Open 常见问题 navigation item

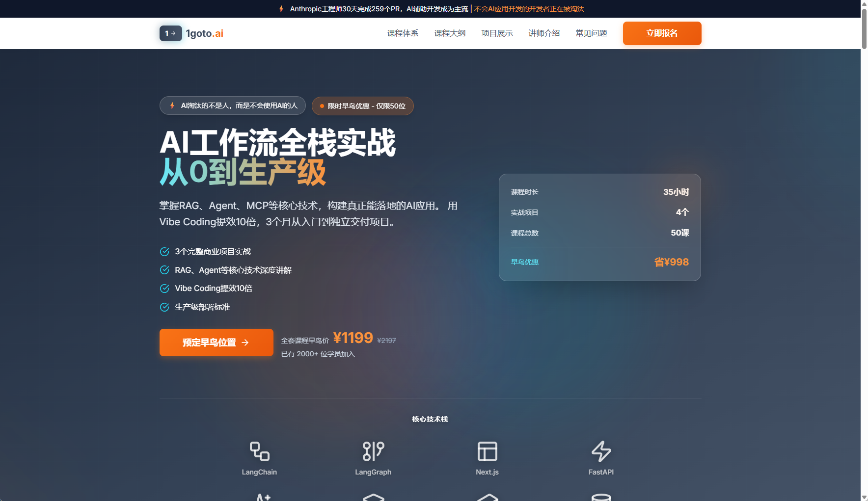pos(591,33)
